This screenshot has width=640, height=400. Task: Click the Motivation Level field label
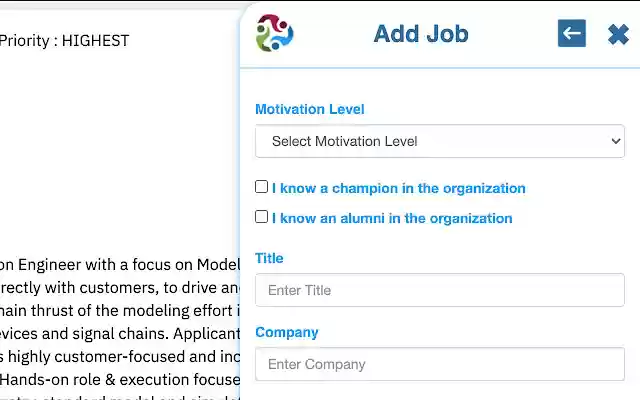(x=310, y=109)
